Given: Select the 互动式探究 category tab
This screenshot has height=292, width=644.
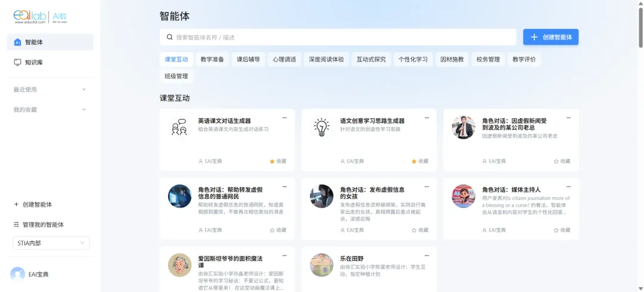Looking at the screenshot, I should click(x=371, y=59).
